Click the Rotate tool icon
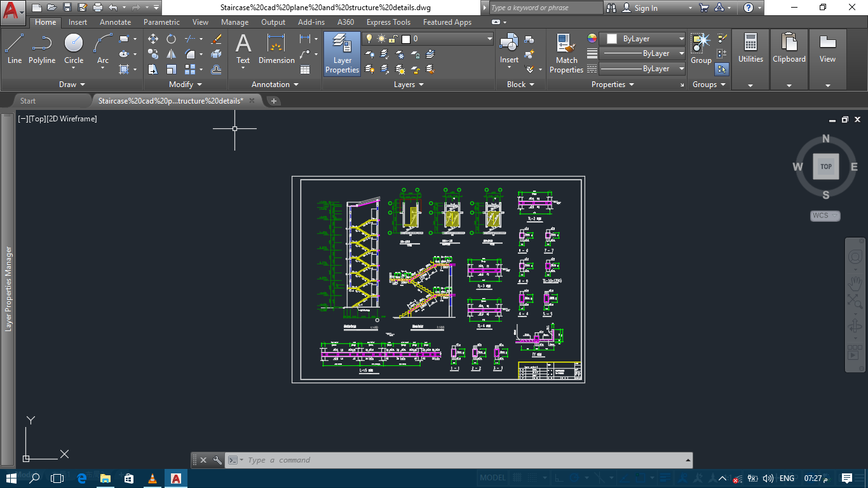868x488 pixels. pos(172,39)
